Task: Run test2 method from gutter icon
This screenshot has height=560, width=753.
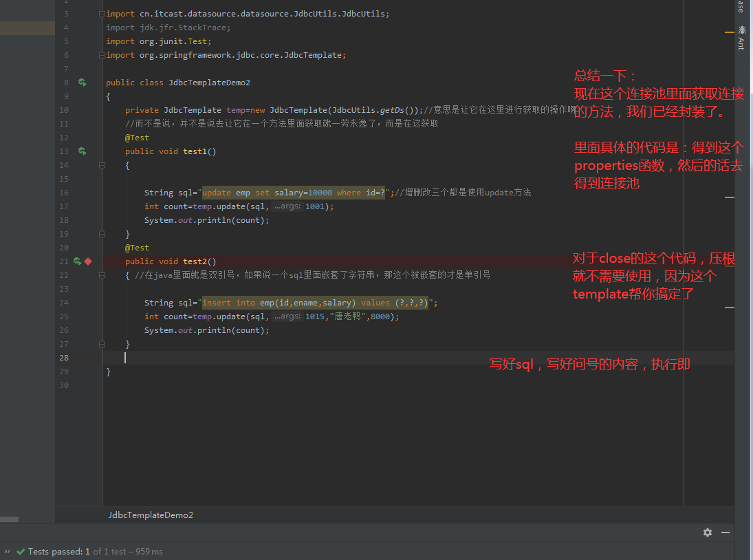Action: point(78,261)
